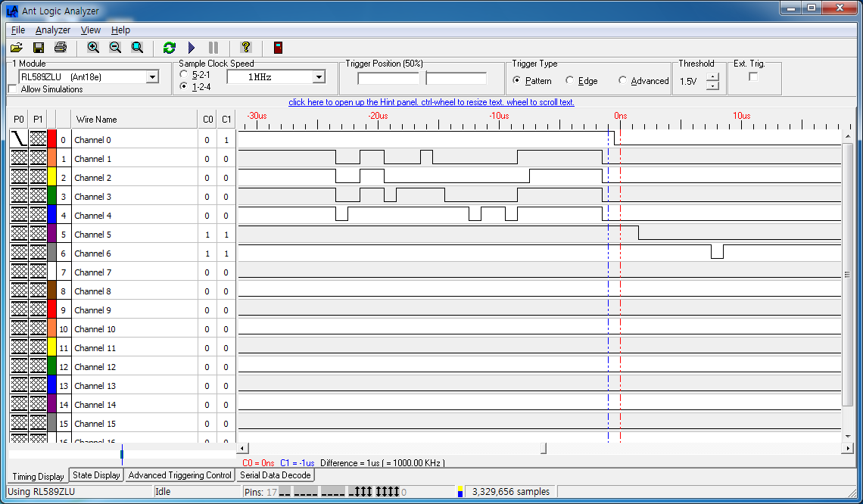
Task: Click the green refresh arrows icon
Action: pos(170,48)
